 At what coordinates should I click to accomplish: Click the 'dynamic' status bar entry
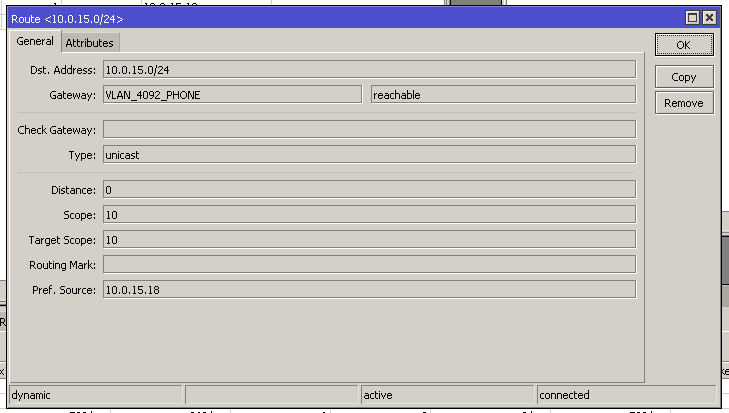tap(96, 395)
